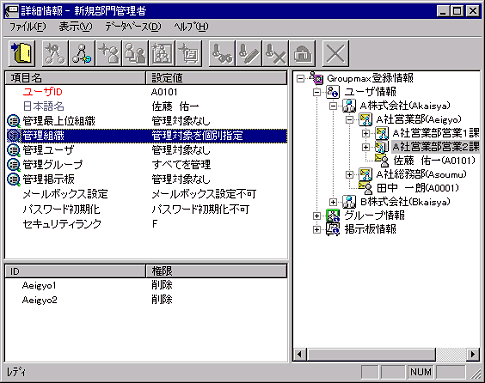
Task: Click the NUM status bar indicator
Action: [421, 372]
